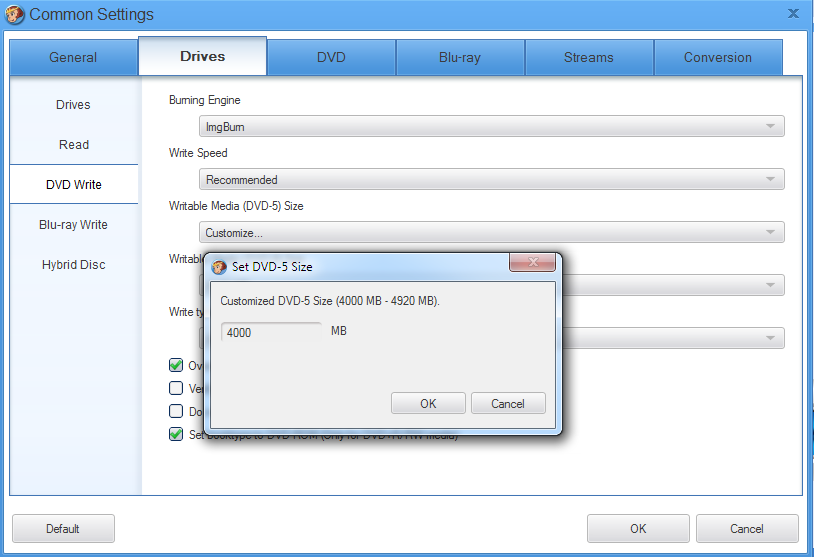Open Hybrid Disc settings in sidebar
Image resolution: width=814 pixels, height=557 pixels.
[73, 264]
